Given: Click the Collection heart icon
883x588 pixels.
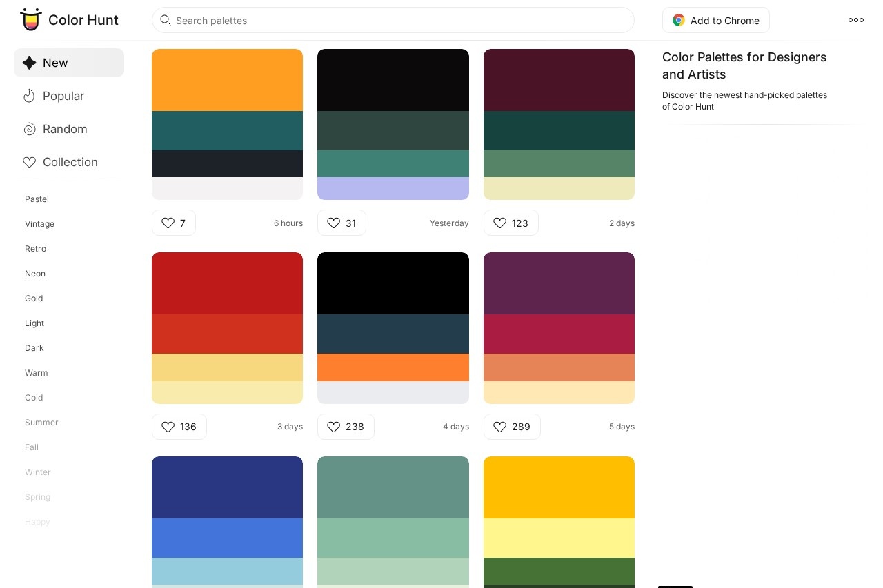Looking at the screenshot, I should (29, 162).
